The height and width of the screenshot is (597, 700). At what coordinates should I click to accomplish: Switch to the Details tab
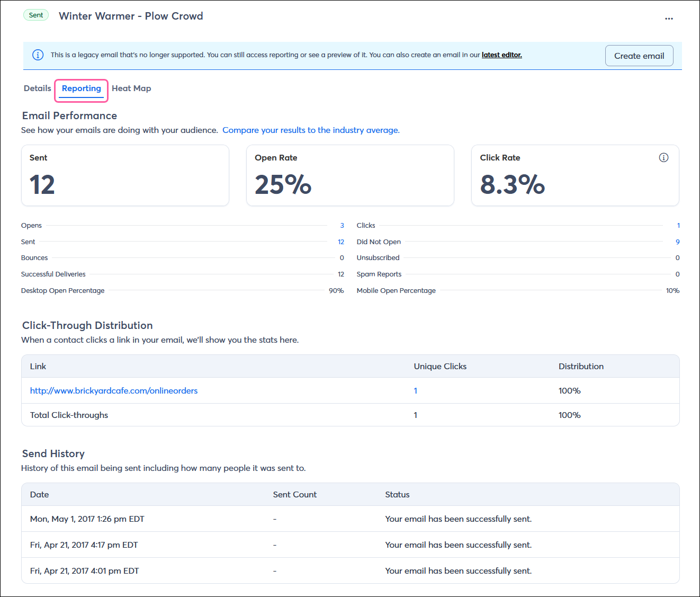(x=38, y=88)
